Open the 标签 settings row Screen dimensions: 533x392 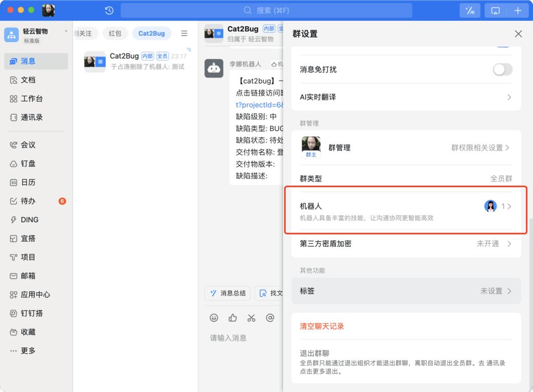[406, 291]
